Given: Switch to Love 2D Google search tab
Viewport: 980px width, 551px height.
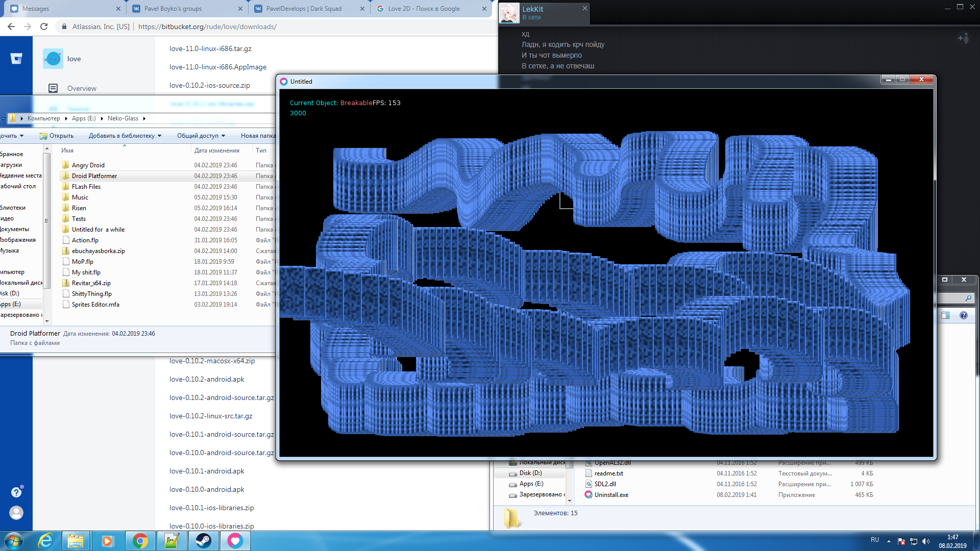Looking at the screenshot, I should 432,9.
